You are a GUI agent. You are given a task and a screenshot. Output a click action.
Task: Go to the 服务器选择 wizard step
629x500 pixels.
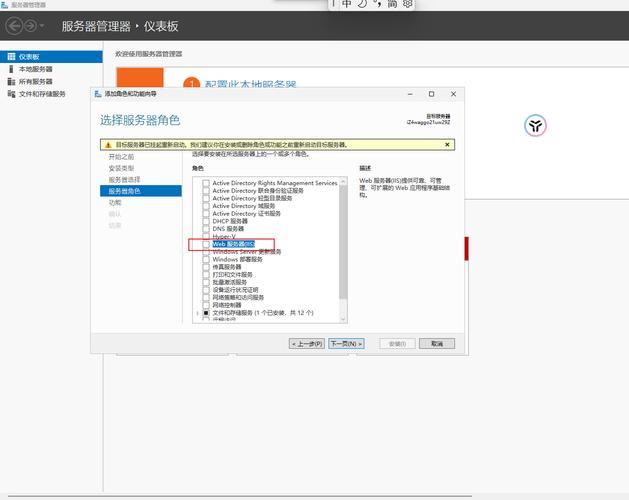[124, 179]
